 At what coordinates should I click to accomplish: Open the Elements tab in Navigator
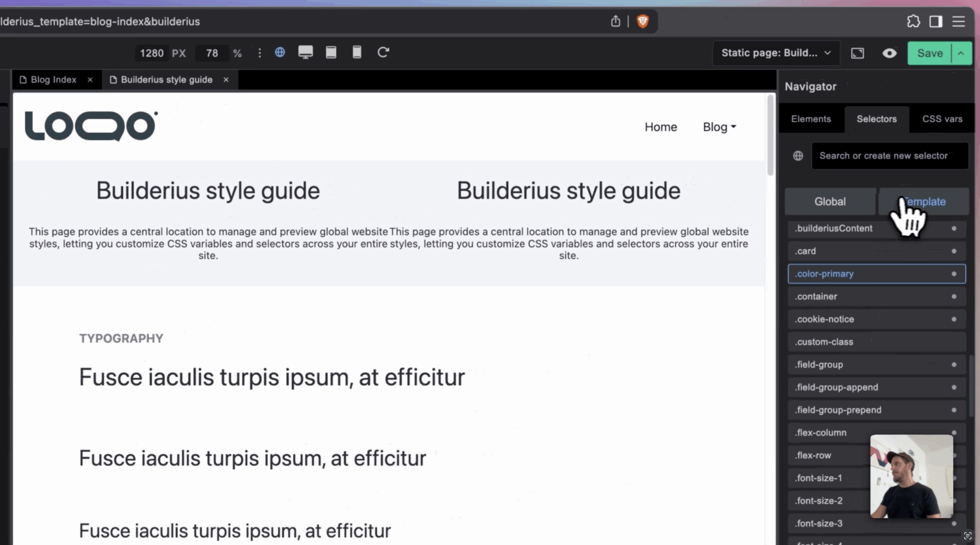pos(811,119)
